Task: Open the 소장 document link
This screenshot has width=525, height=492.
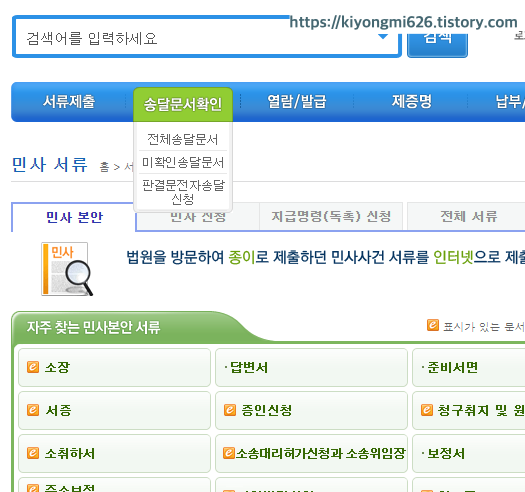Action: [57, 367]
